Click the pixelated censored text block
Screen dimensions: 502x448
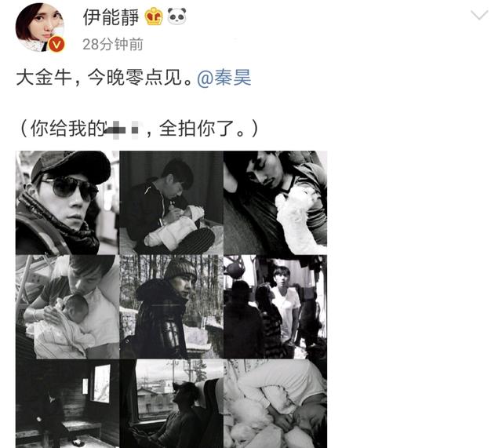click(123, 129)
